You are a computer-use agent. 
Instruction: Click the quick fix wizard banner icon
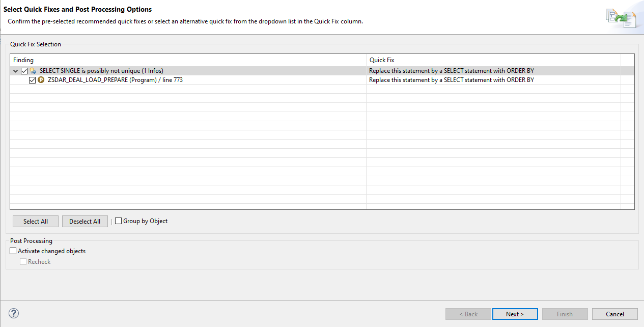tap(621, 18)
